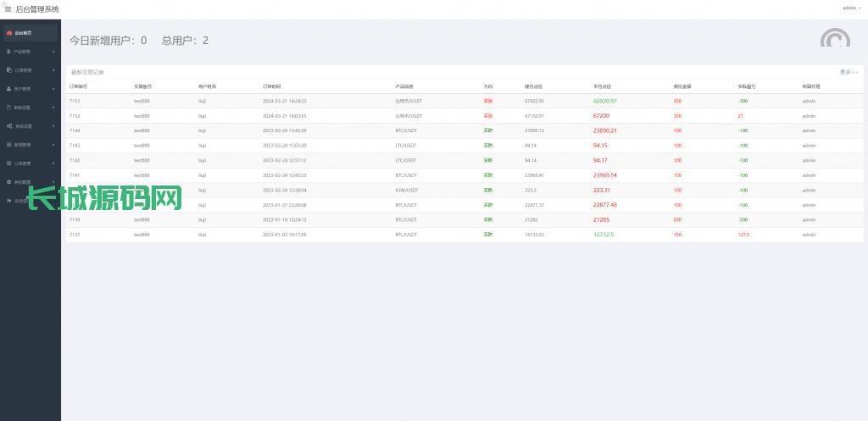
Task: Open the 更多>> link
Action: coord(849,72)
